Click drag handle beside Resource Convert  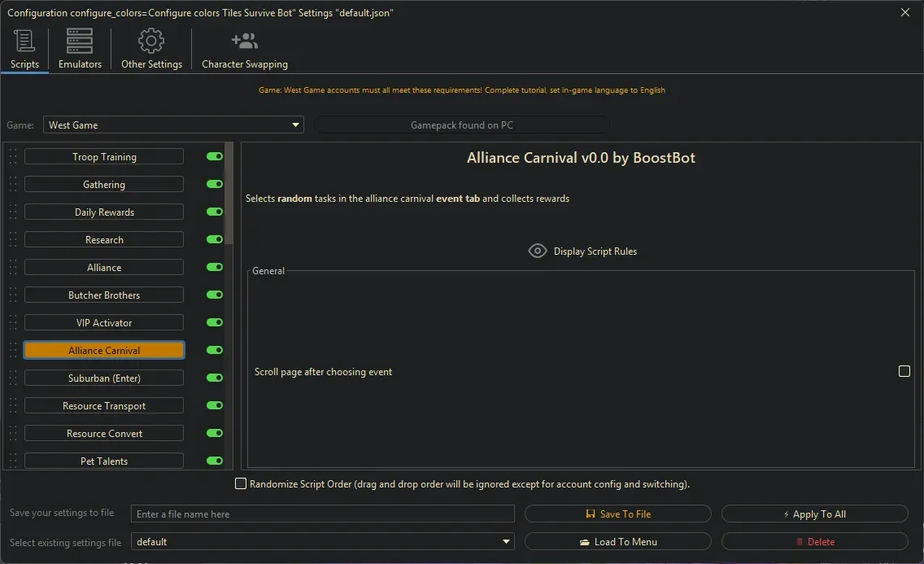pos(13,434)
